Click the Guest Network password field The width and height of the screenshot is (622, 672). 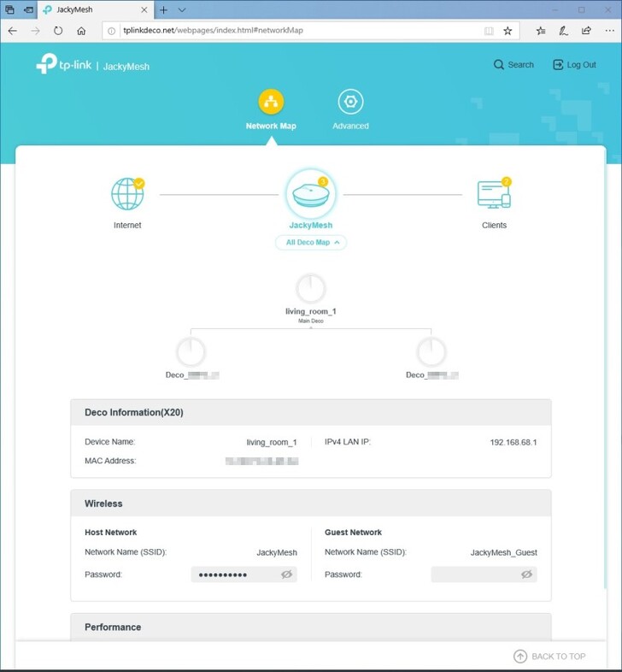point(484,575)
